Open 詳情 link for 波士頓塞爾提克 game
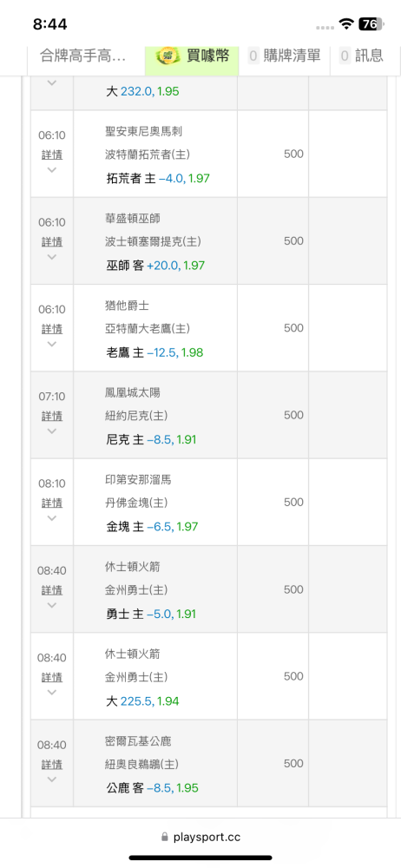 [52, 242]
